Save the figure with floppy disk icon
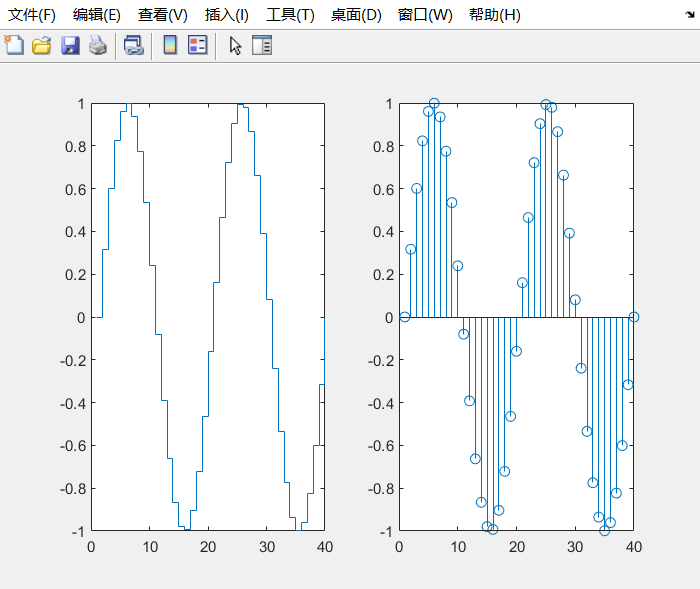This screenshot has height=589, width=700. pos(70,46)
